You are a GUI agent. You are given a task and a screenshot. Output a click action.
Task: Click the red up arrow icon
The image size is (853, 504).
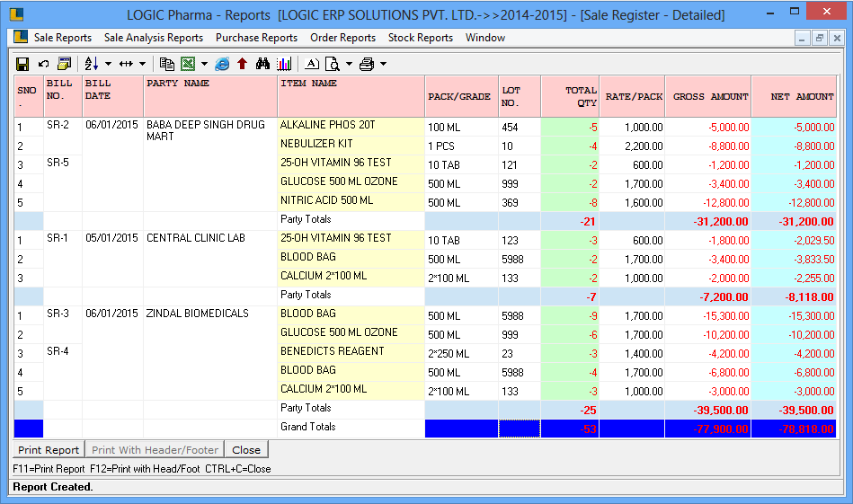tap(242, 64)
